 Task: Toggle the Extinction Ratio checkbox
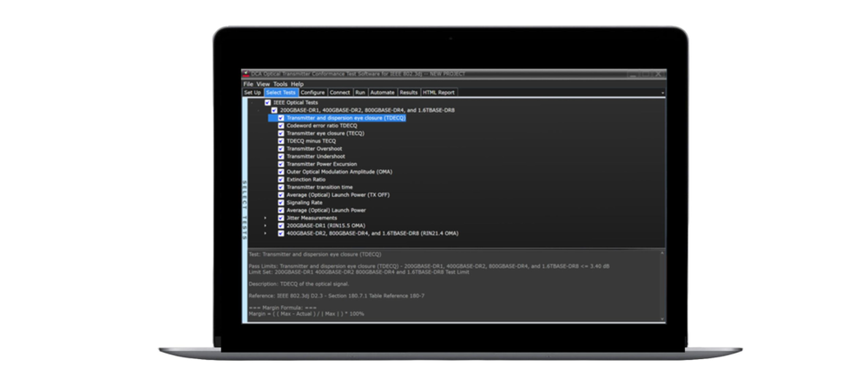coord(281,180)
